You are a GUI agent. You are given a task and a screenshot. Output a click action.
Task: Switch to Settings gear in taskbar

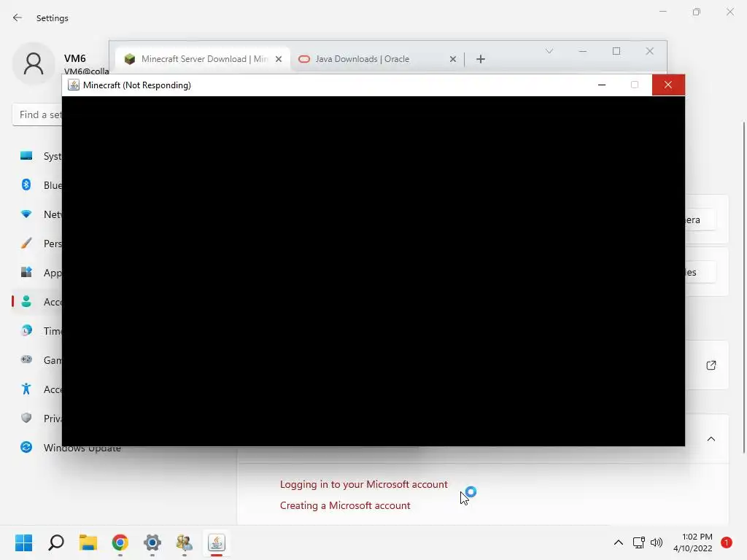[152, 542]
